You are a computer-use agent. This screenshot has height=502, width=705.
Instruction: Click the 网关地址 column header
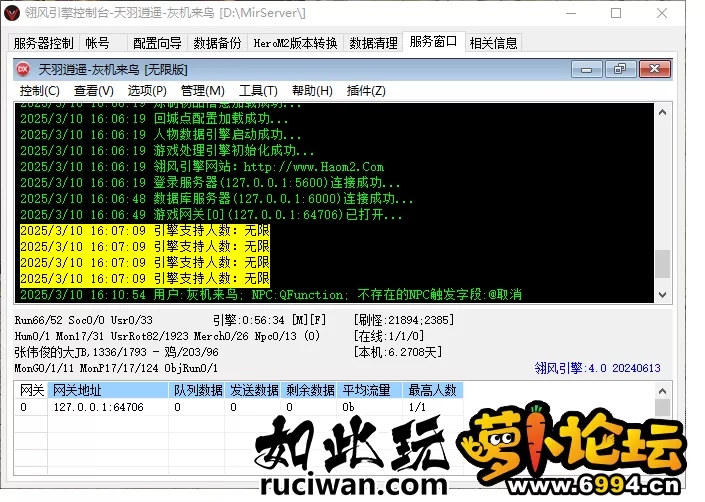click(x=108, y=390)
